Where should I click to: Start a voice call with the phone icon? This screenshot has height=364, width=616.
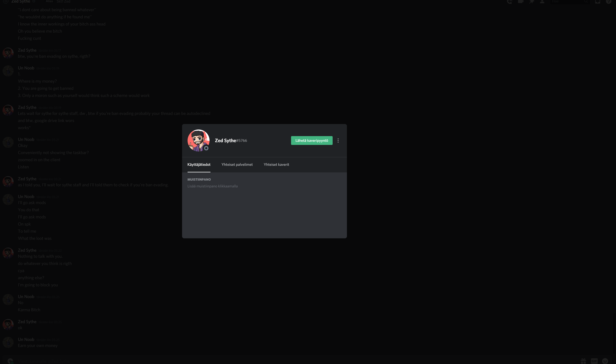pyautogui.click(x=510, y=1)
